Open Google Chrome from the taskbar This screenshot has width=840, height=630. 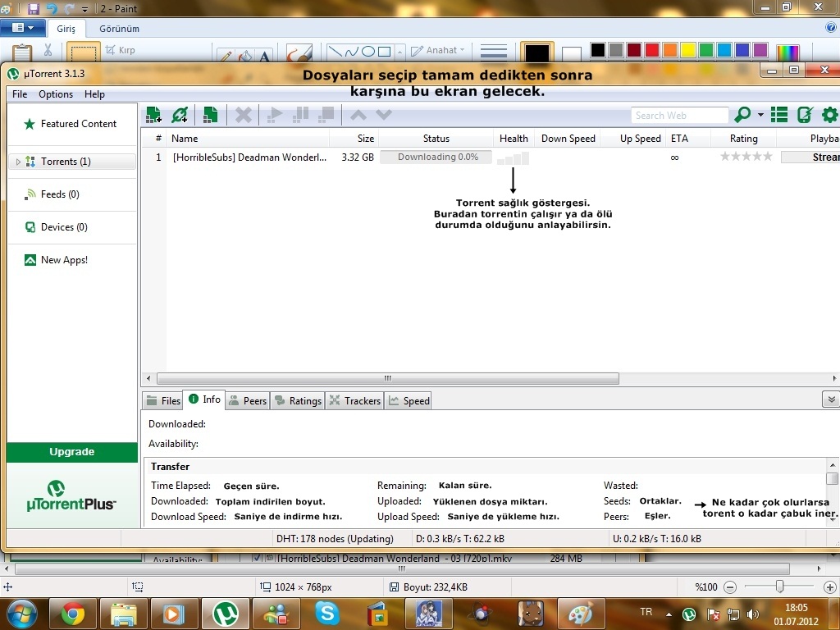pyautogui.click(x=72, y=614)
